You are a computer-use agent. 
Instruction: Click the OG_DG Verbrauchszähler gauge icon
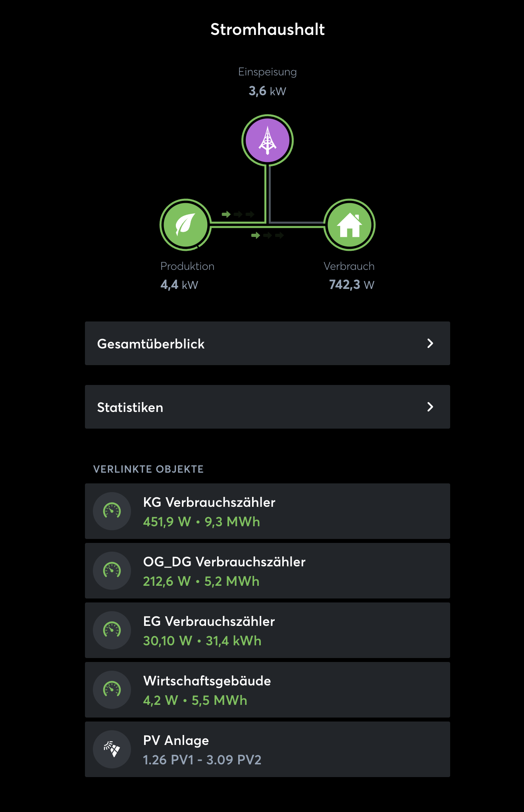click(x=112, y=571)
